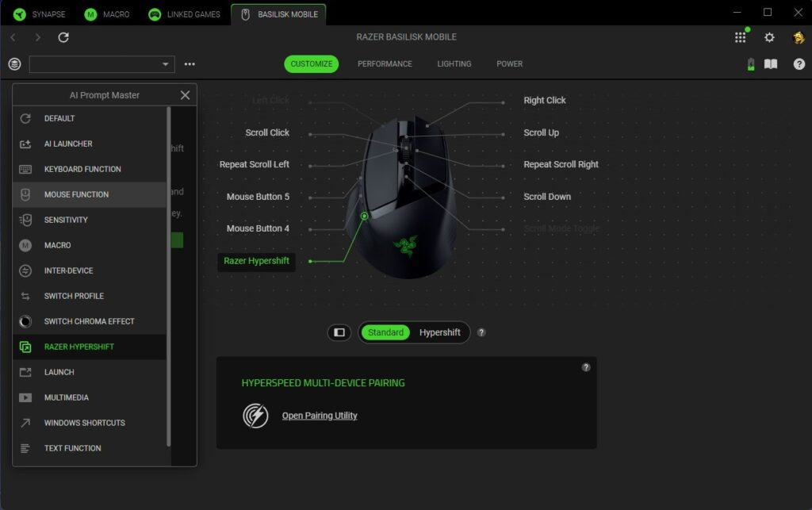This screenshot has width=812, height=510.
Task: Choose Switch Chroma Effect option
Action: pos(90,321)
